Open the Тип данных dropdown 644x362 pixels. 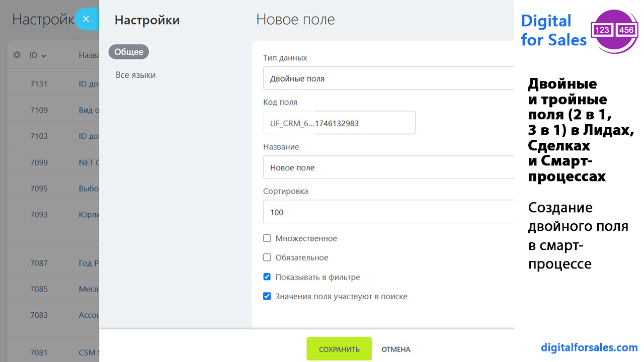pos(388,78)
